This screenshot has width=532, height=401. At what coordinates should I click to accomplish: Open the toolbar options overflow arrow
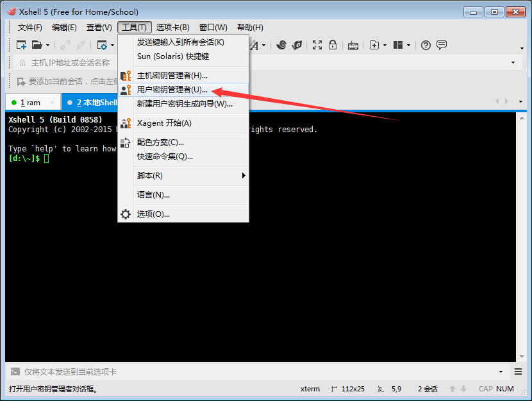coord(522,48)
